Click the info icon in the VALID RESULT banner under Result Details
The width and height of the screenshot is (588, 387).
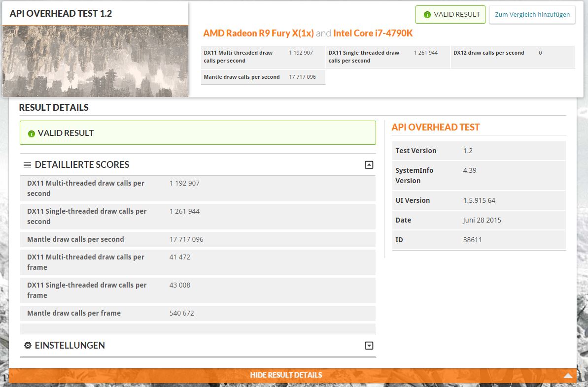[x=32, y=133]
